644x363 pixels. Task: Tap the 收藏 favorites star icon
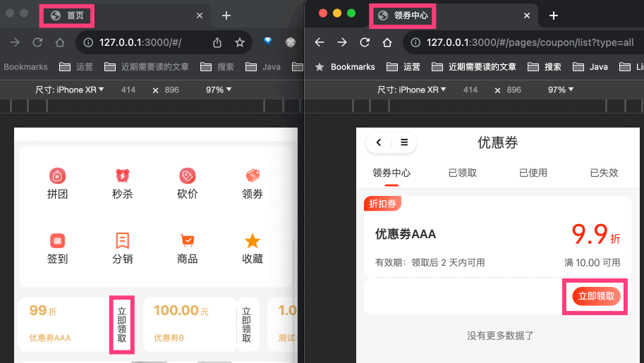(x=252, y=241)
